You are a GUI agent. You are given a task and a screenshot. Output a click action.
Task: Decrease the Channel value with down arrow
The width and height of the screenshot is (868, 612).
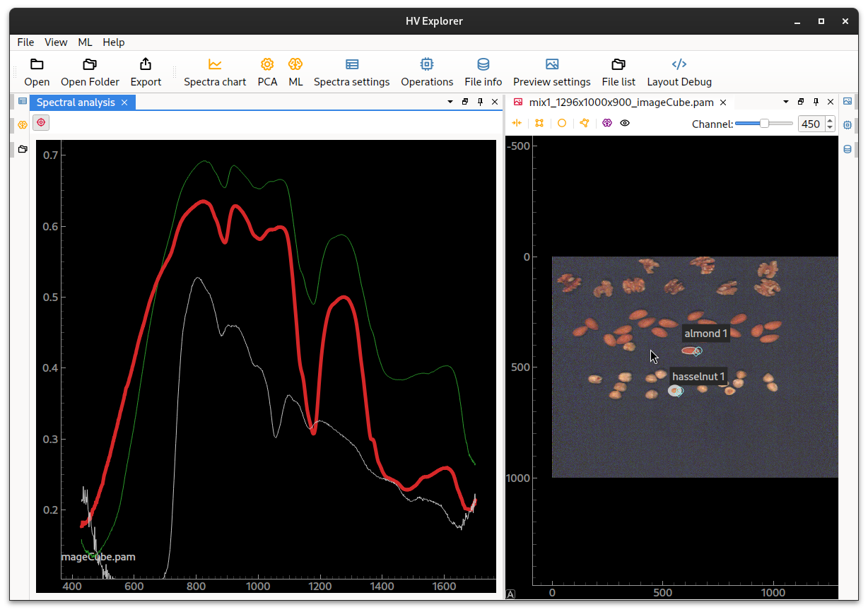(830, 128)
